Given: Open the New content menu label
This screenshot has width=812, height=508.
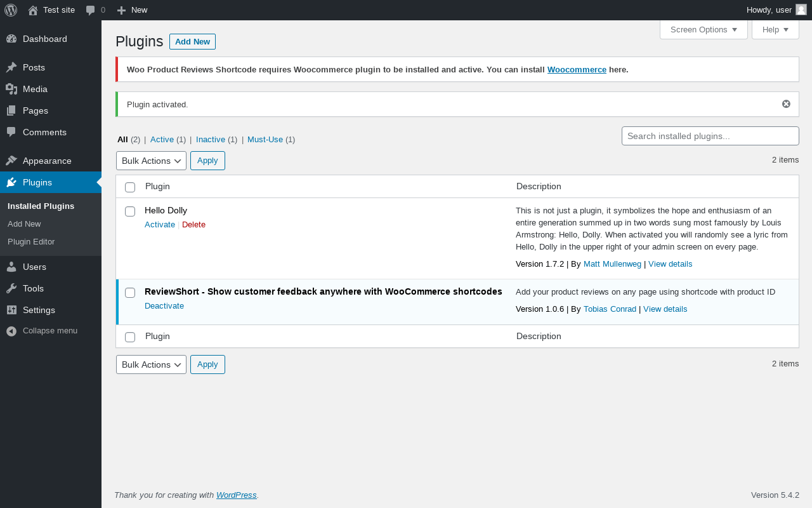Looking at the screenshot, I should pyautogui.click(x=139, y=10).
